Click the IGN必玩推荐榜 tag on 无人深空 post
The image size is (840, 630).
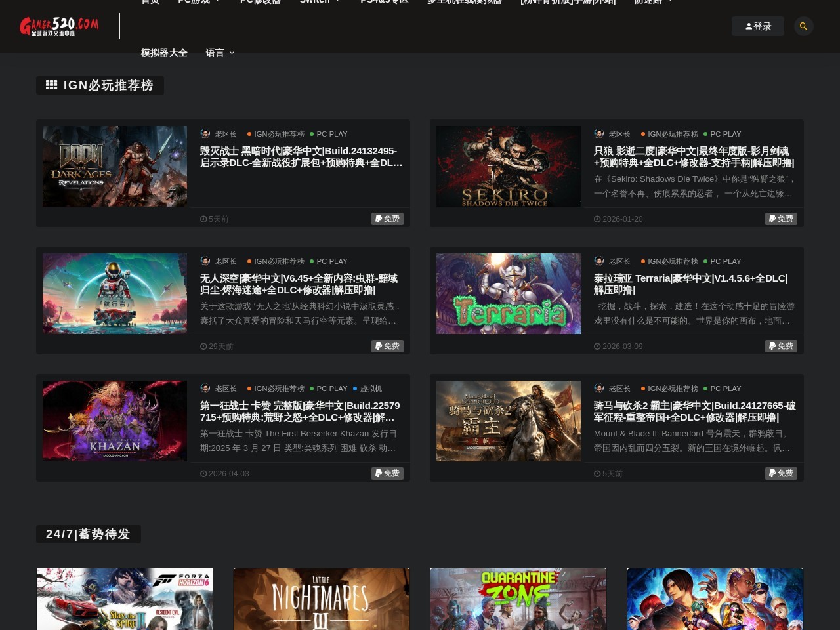coord(276,261)
